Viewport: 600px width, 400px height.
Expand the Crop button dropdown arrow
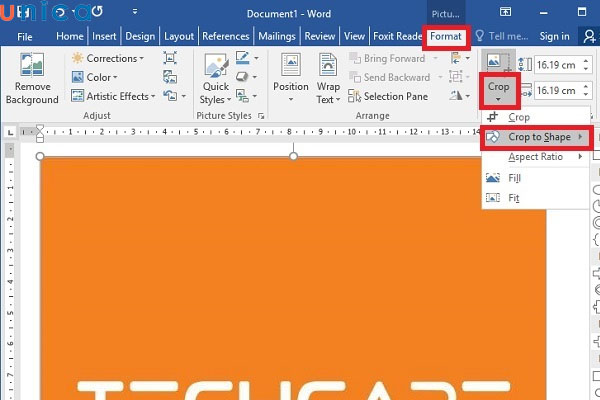tap(498, 99)
